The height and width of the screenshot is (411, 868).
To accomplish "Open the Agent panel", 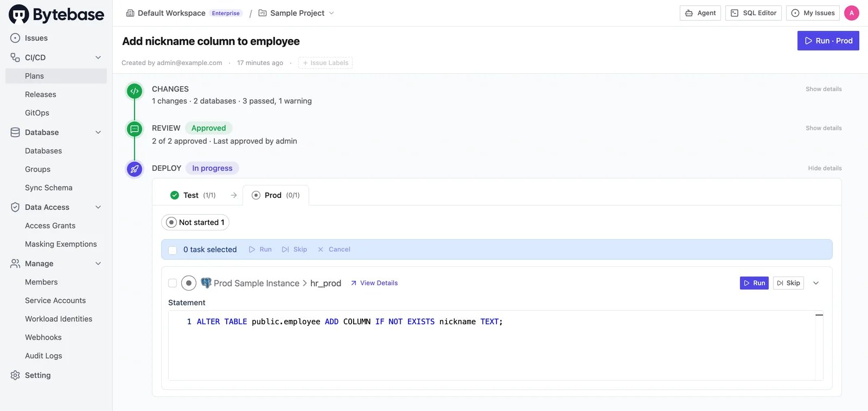I will [x=700, y=13].
